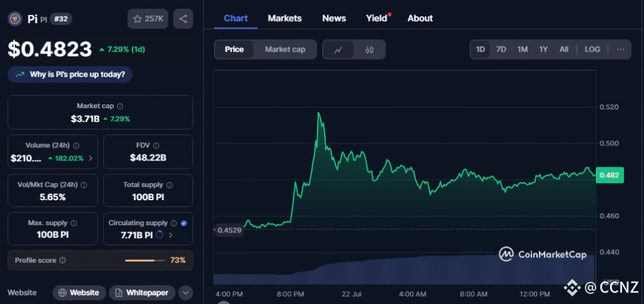
Task: Set chart range to 7D
Action: pos(501,49)
